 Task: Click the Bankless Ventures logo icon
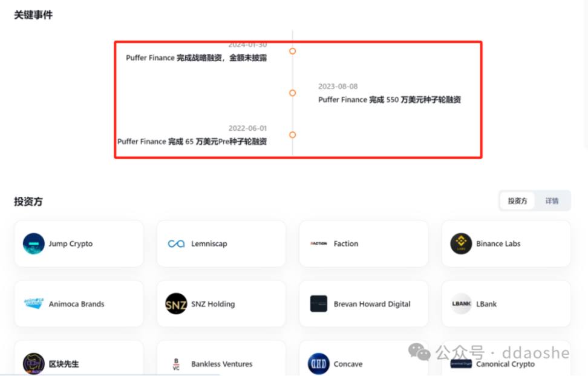pyautogui.click(x=176, y=364)
